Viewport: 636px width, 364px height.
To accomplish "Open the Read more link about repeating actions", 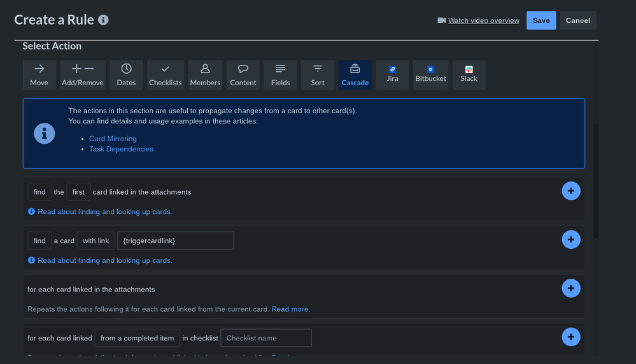I will [290, 309].
